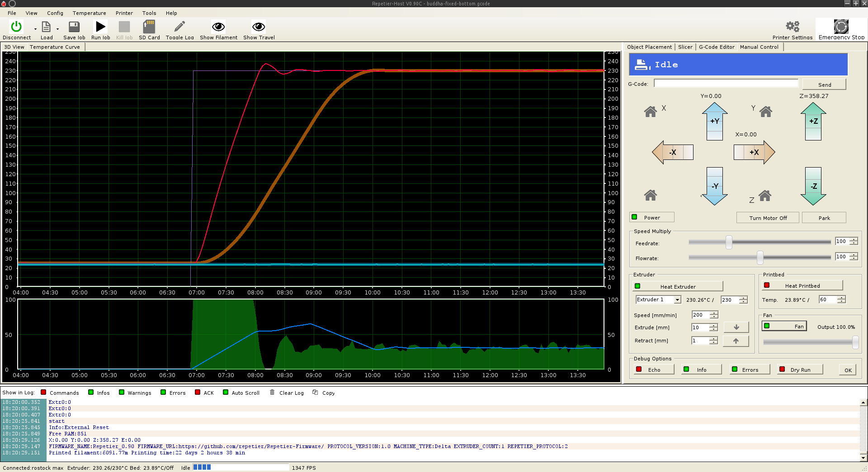The image size is (868, 472).
Task: Move the head with +Y arrow
Action: [714, 121]
